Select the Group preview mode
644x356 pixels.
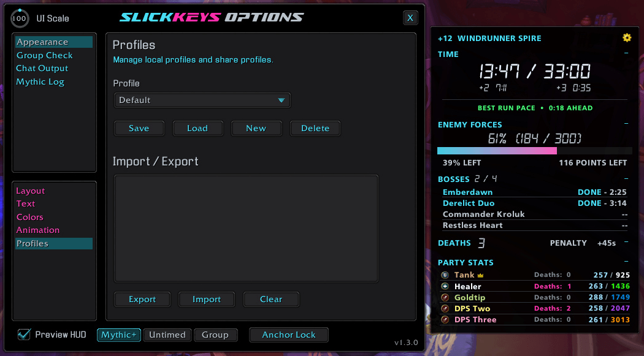[215, 335]
